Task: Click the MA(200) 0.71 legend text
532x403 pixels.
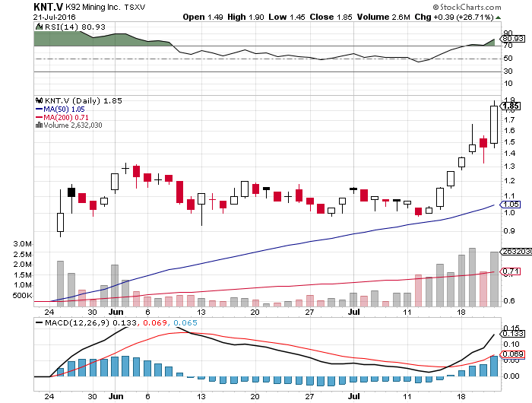Action: (x=66, y=117)
